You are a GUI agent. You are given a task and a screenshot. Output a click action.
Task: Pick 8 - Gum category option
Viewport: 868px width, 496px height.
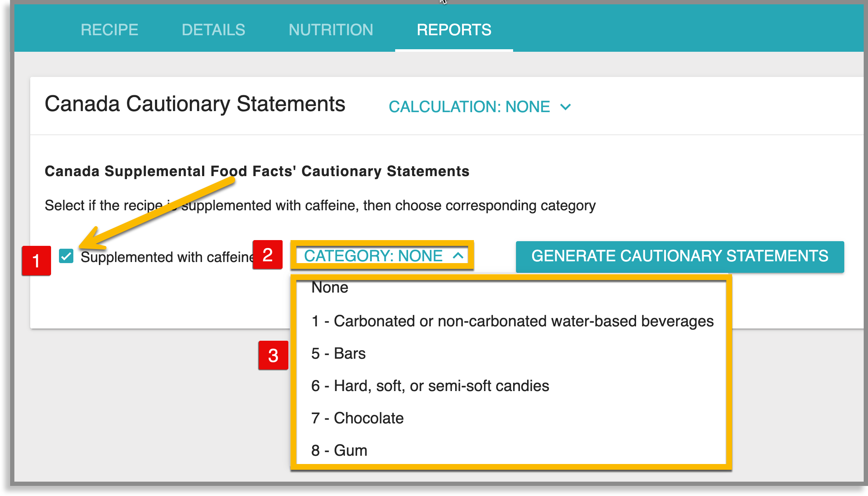[339, 450]
